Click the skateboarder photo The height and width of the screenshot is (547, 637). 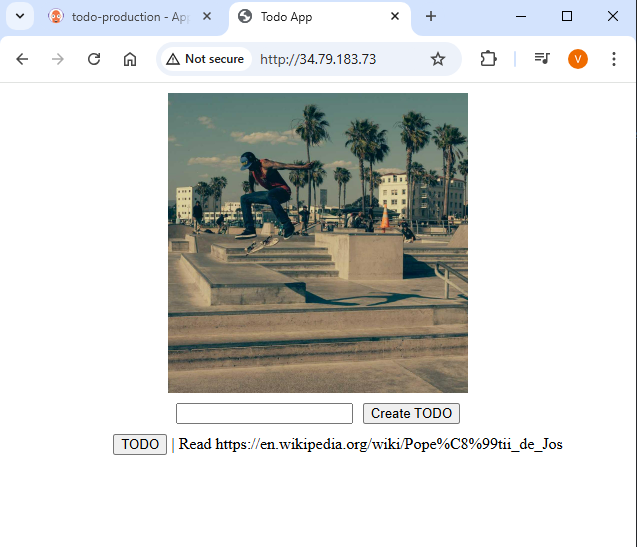[x=318, y=243]
